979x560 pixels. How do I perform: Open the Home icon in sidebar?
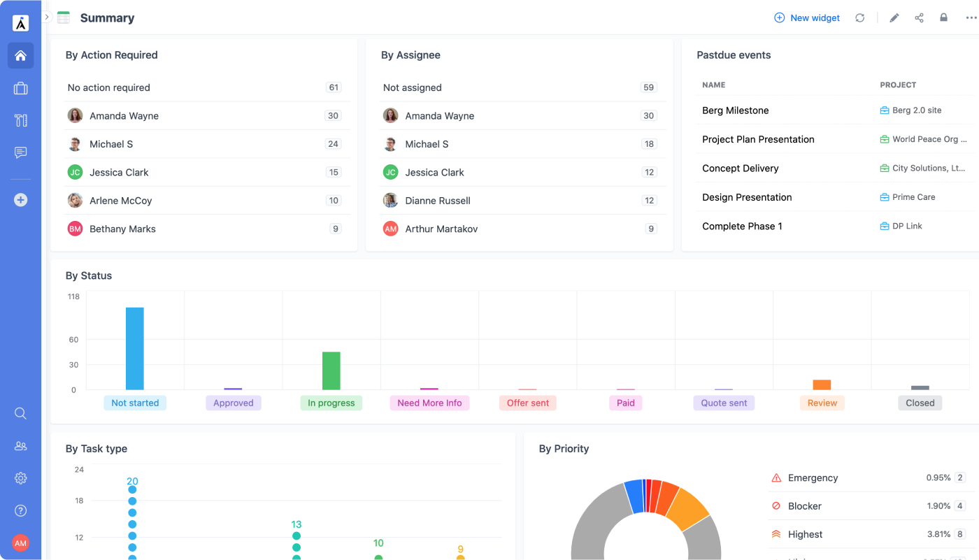[x=20, y=56]
